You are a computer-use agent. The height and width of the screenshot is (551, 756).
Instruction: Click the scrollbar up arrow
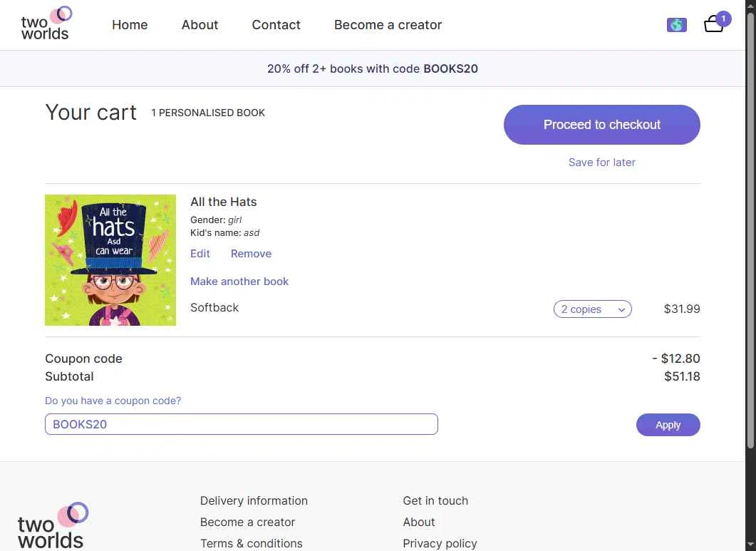[750, 5]
